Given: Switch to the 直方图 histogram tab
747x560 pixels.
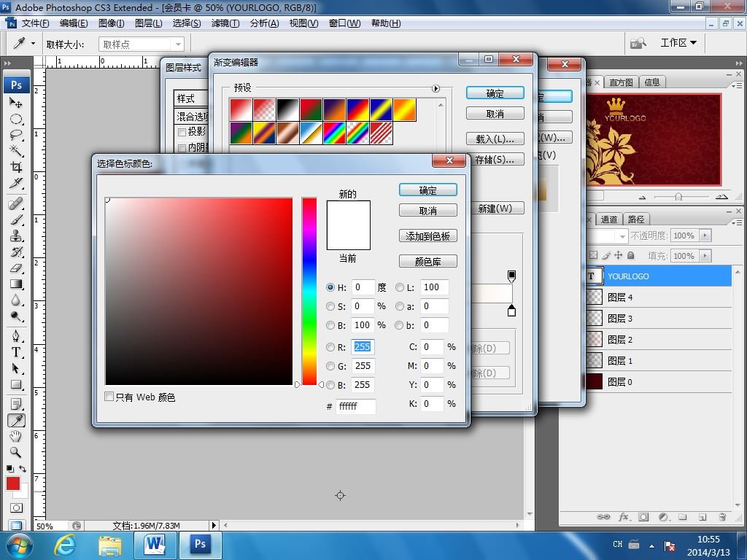Looking at the screenshot, I should [x=622, y=82].
